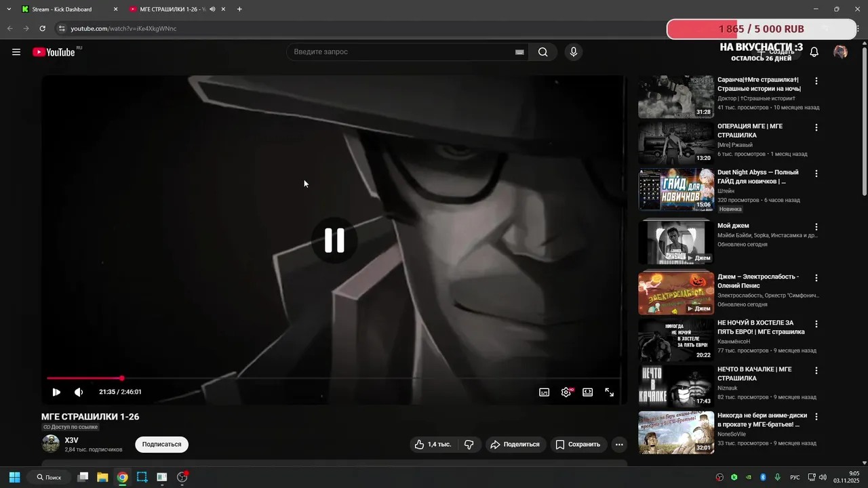Open the X3V channel name link

[x=71, y=441]
